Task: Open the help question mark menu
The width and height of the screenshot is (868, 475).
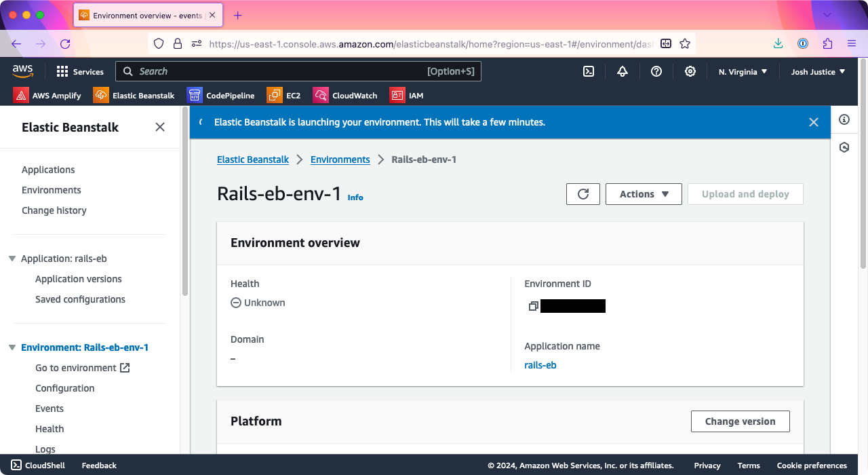Action: click(656, 71)
